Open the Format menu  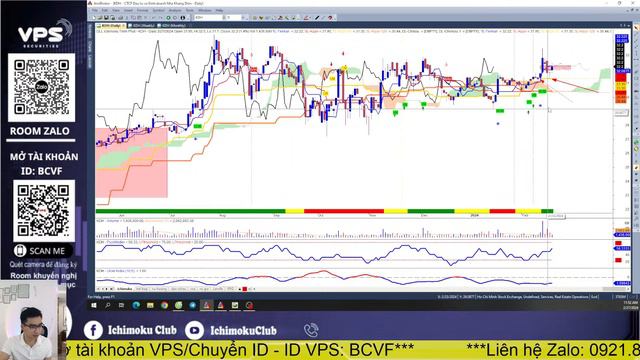[x=142, y=10]
